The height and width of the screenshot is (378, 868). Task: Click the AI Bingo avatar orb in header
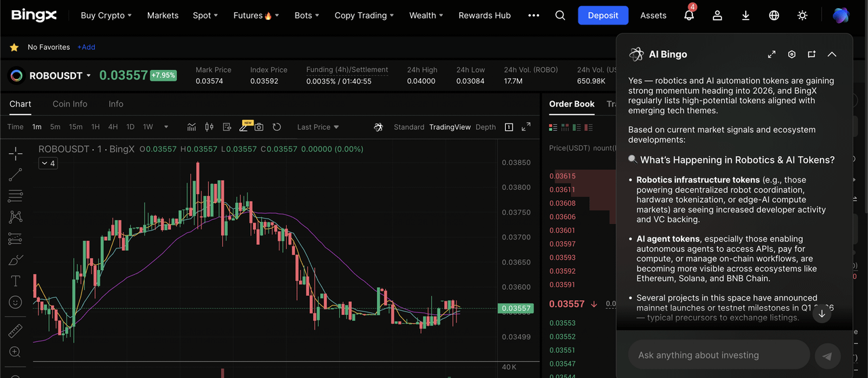841,15
